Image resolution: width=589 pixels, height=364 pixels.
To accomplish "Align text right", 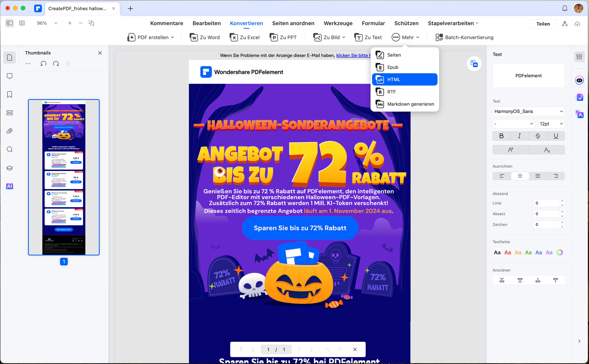I will 556,176.
